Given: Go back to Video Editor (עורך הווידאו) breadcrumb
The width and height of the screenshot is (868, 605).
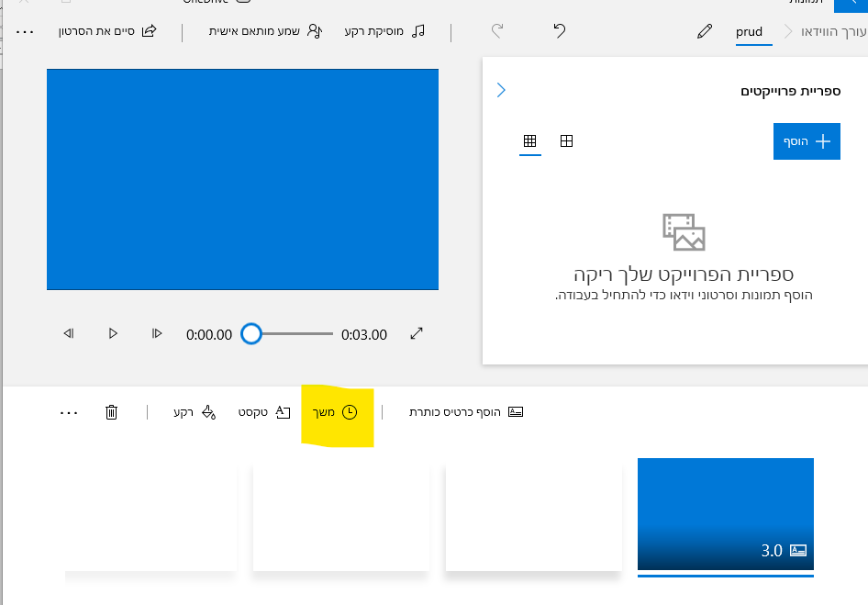Looking at the screenshot, I should click(x=834, y=31).
